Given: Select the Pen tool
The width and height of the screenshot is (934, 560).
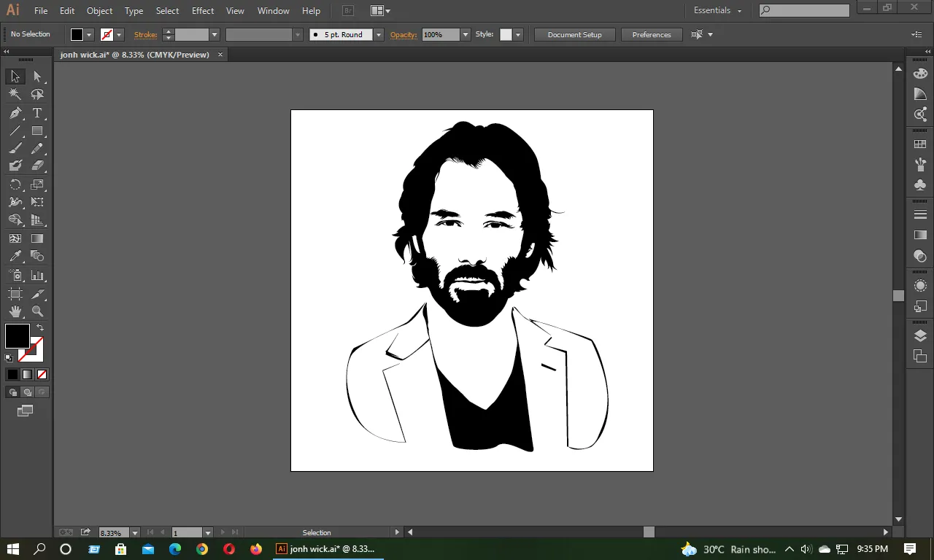Looking at the screenshot, I should click(x=15, y=113).
